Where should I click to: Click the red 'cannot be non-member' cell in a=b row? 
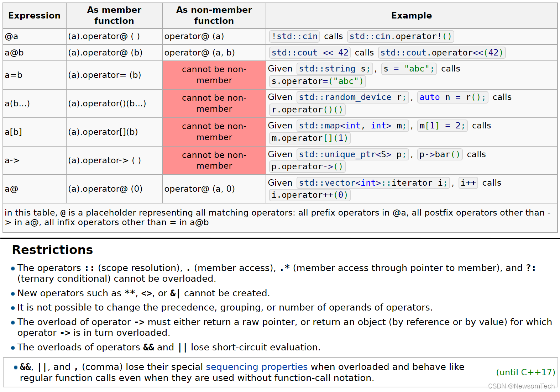(x=214, y=75)
